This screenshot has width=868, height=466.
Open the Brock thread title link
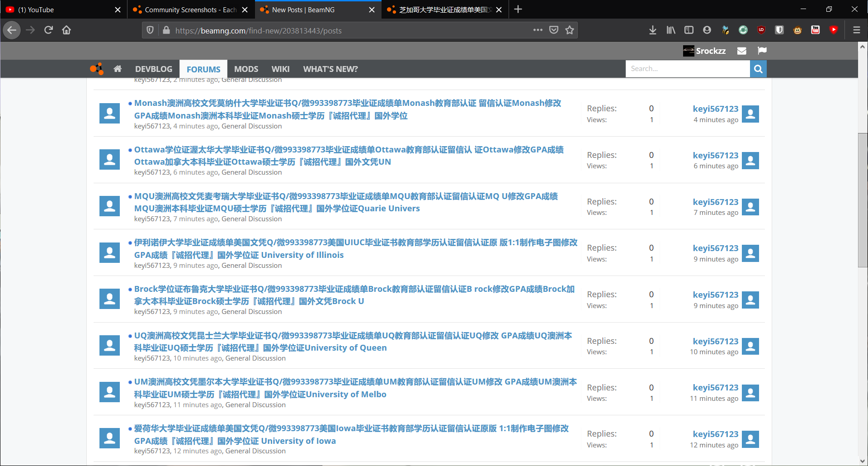pyautogui.click(x=354, y=295)
